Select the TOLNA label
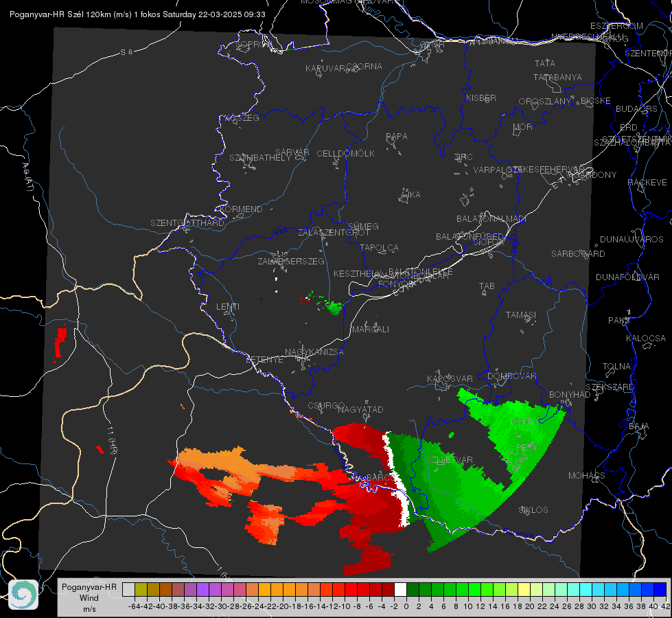 click(616, 366)
